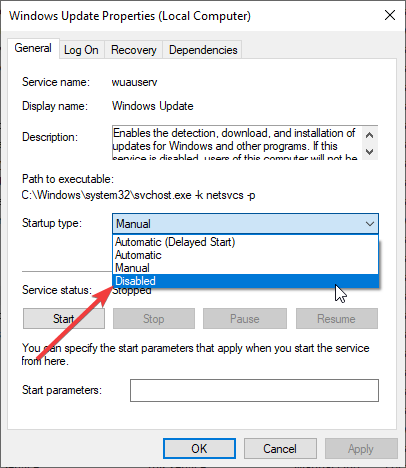
Task: Pick the Automatic startup option
Action: [246, 255]
